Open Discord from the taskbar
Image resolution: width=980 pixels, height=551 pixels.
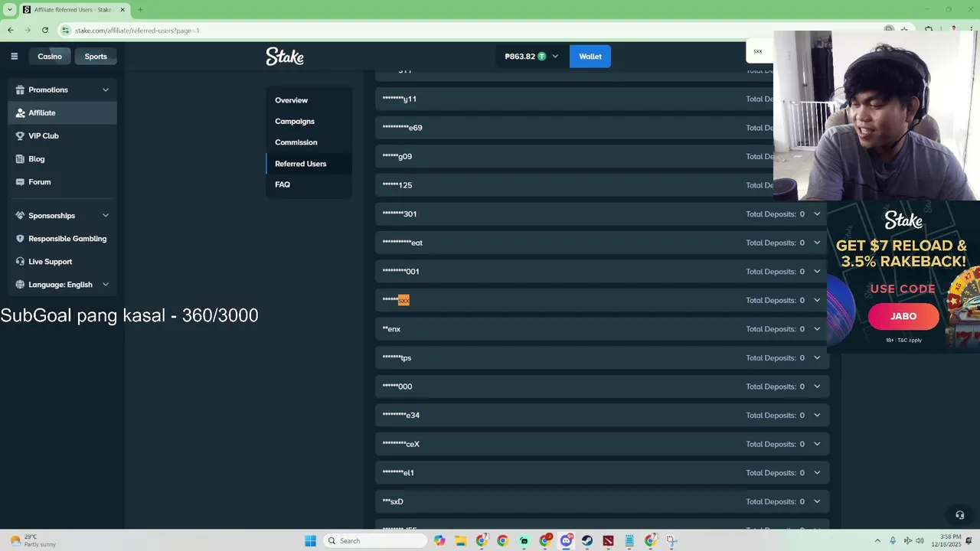point(566,540)
